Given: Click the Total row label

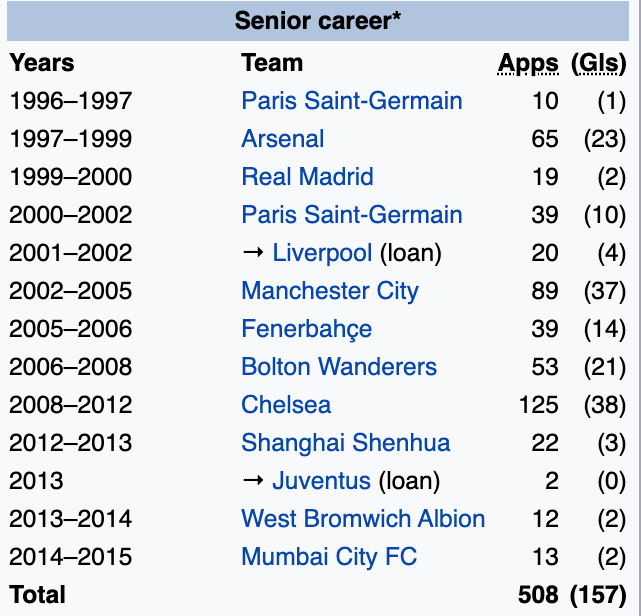Looking at the screenshot, I should click(37, 594).
